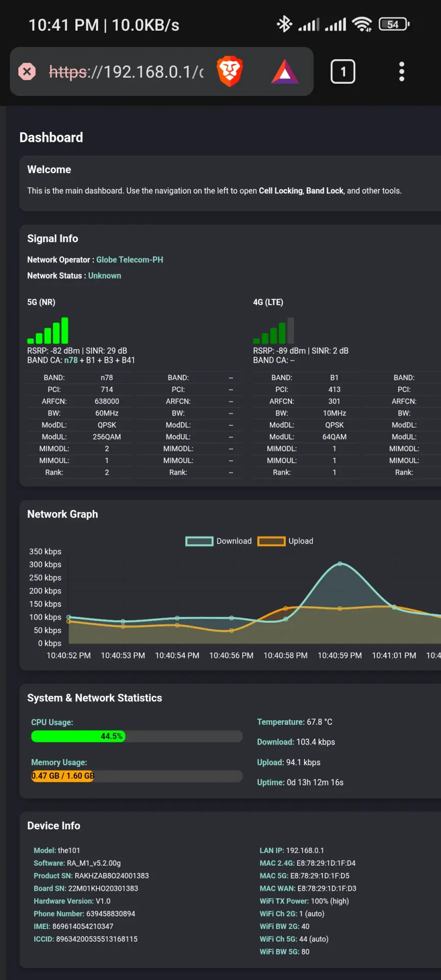Focus the address bar URL field

126,72
